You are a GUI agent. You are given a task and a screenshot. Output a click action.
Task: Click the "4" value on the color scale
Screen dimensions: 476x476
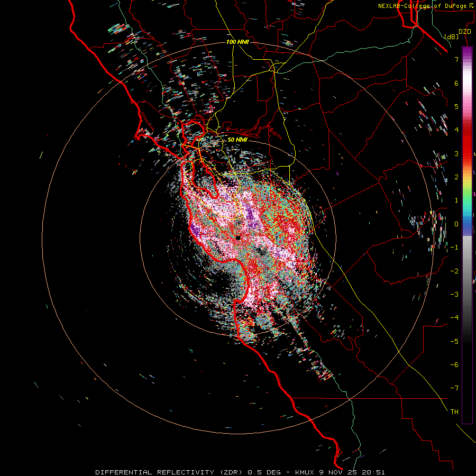(x=456, y=130)
